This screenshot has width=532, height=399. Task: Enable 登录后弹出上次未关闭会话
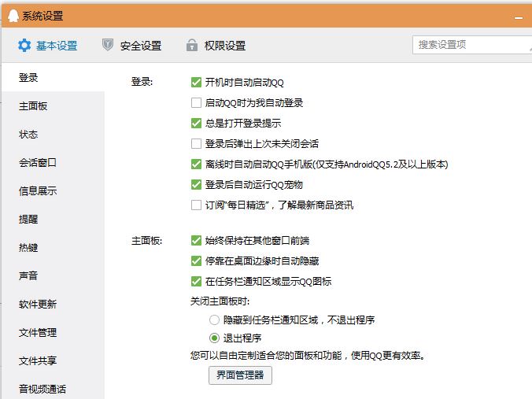(196, 143)
